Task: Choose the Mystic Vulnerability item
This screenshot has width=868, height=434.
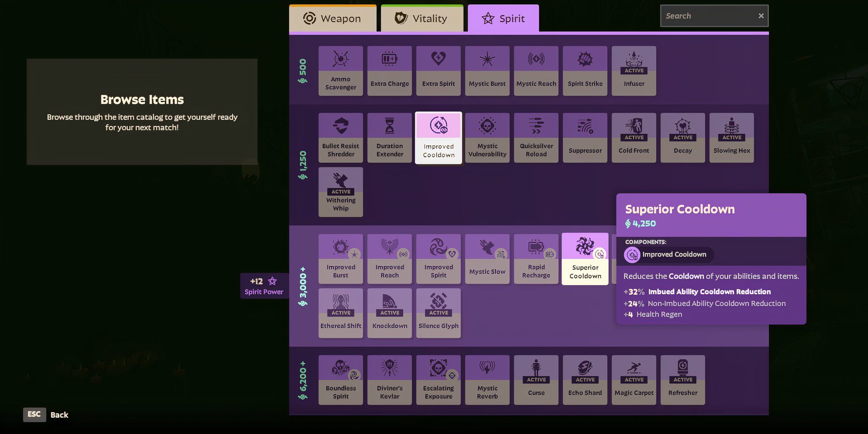Action: coord(487,138)
